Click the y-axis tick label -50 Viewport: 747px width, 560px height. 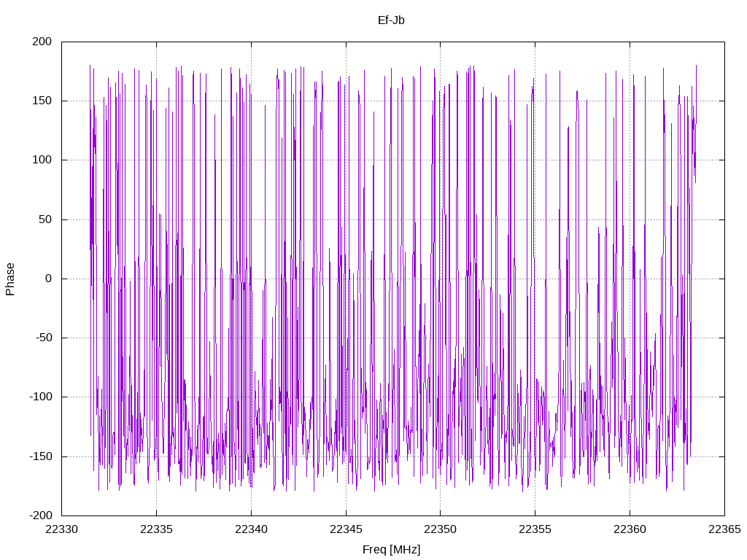click(44, 338)
